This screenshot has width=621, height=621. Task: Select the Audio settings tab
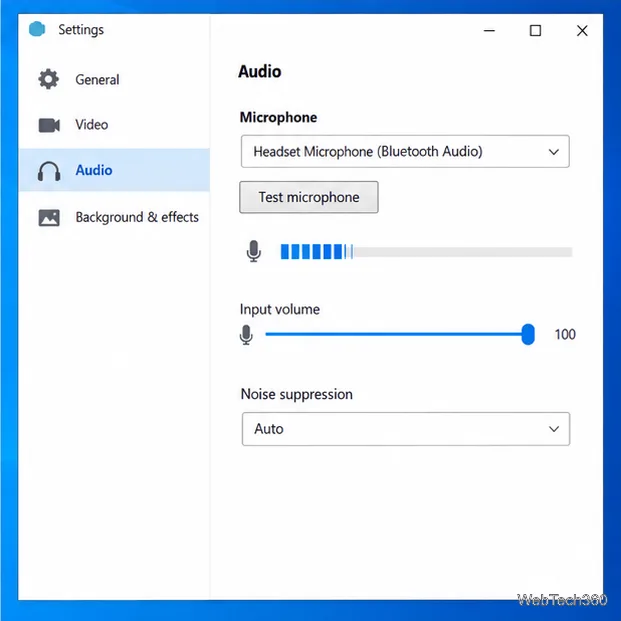coord(114,170)
